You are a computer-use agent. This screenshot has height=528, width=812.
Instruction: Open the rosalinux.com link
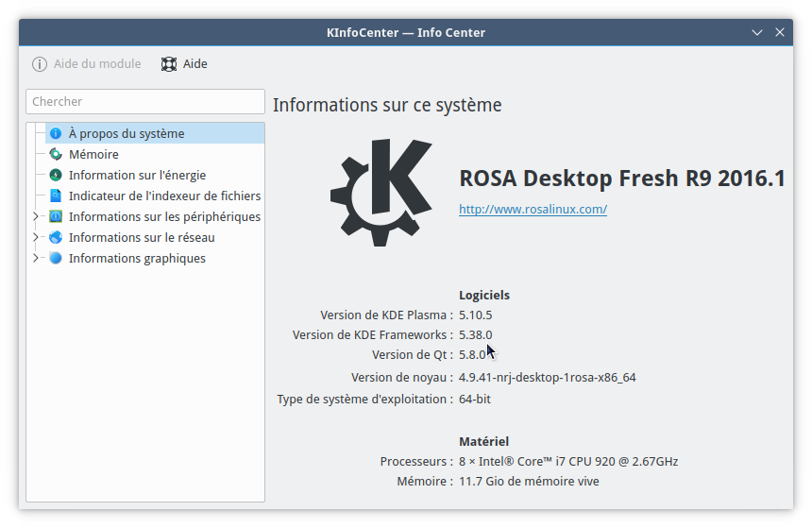pyautogui.click(x=533, y=210)
